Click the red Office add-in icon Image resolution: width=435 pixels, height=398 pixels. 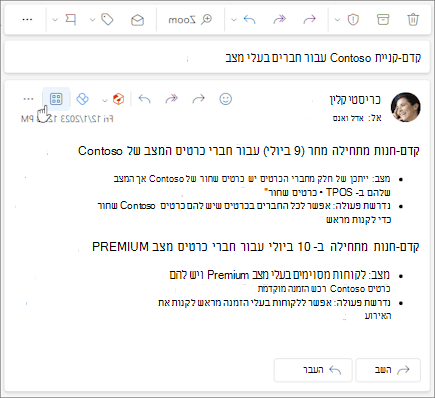(x=118, y=99)
